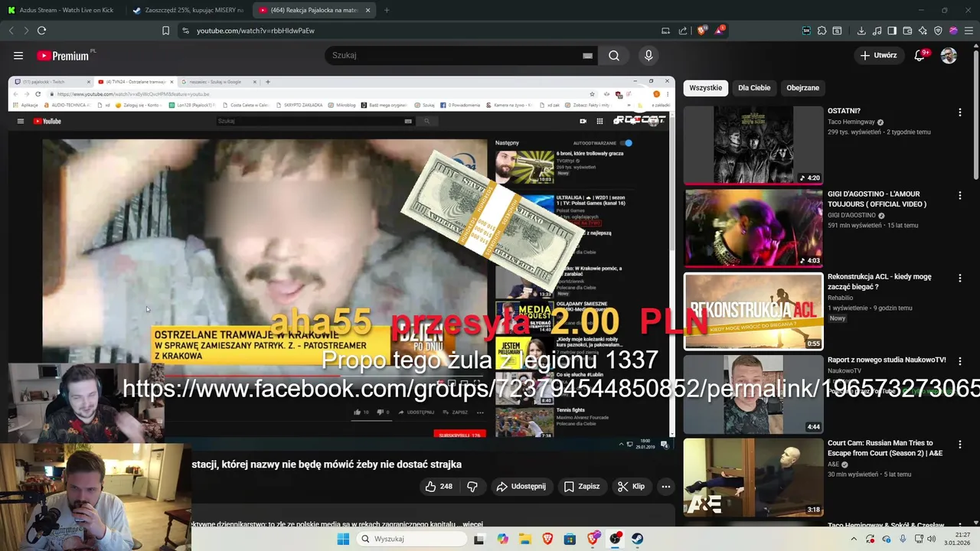
Task: Open more options for Rekonstrukcja ACL video
Action: point(959,279)
